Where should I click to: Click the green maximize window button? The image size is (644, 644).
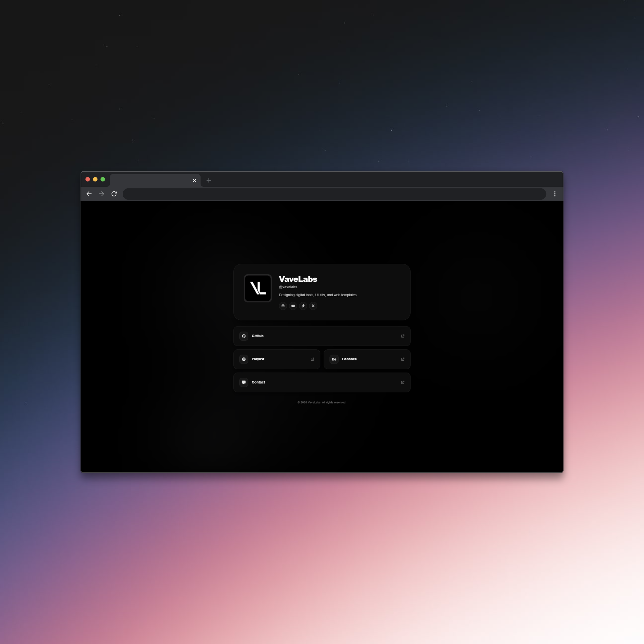(x=103, y=179)
